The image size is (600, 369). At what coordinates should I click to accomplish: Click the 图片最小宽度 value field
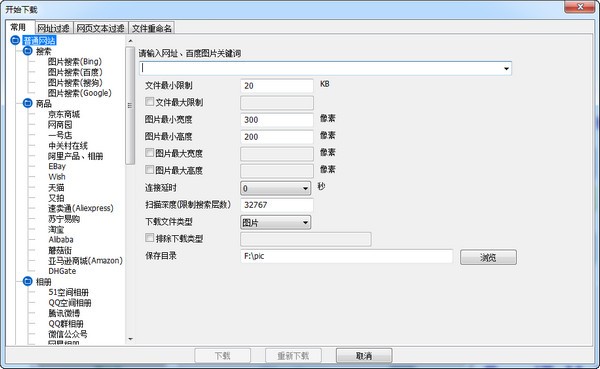pos(277,119)
